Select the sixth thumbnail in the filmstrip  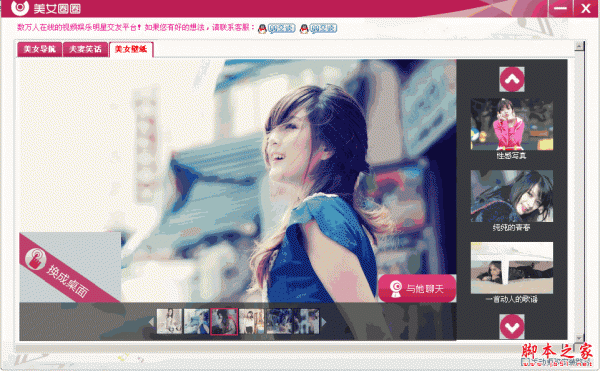click(x=307, y=321)
